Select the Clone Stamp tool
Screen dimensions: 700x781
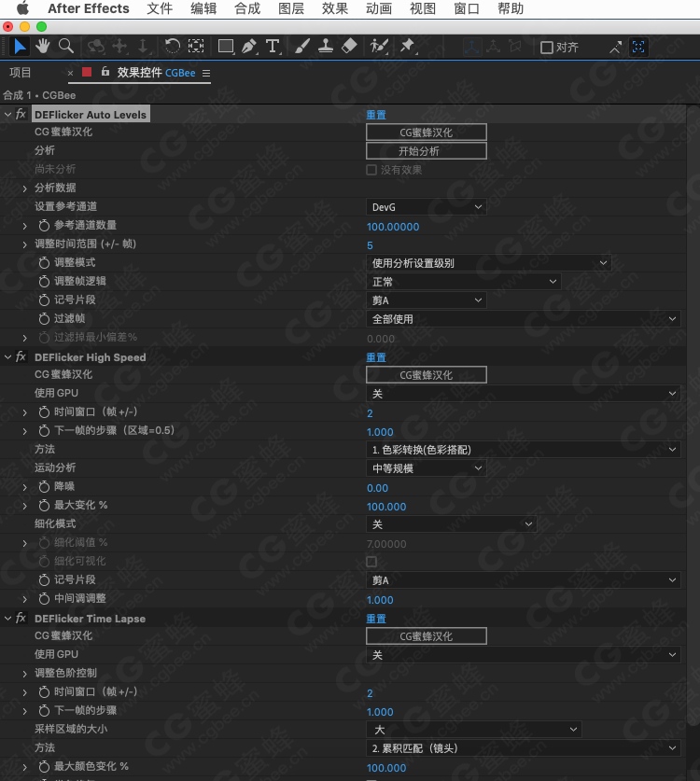pos(326,47)
